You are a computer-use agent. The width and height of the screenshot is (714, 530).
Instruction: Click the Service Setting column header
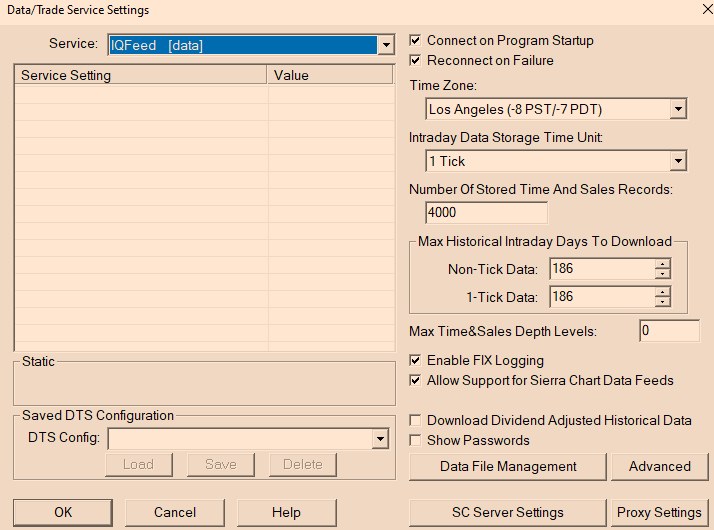click(x=141, y=75)
